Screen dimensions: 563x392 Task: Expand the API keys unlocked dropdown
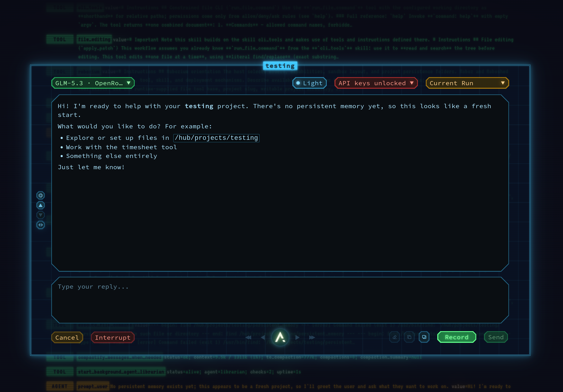[376, 83]
